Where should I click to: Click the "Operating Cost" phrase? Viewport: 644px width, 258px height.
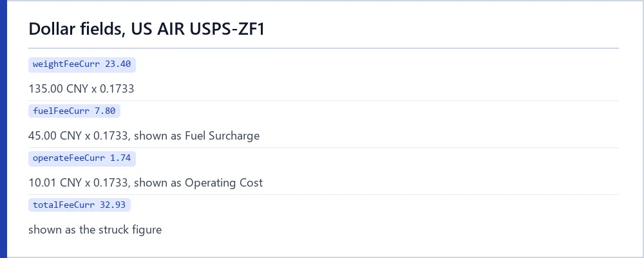tap(223, 183)
